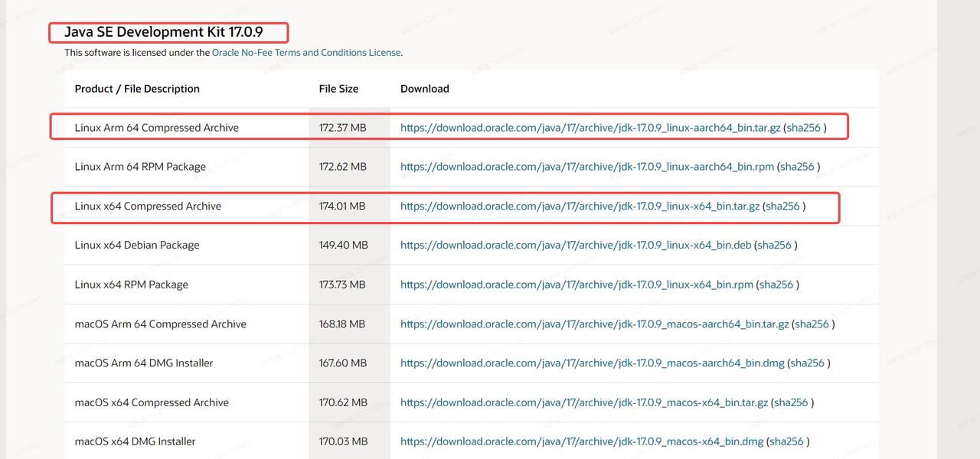Image resolution: width=980 pixels, height=459 pixels.
Task: Click the Download column header
Action: point(425,89)
